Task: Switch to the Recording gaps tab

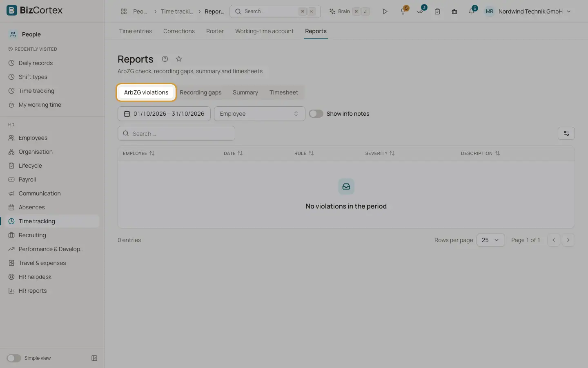Action: (x=200, y=92)
